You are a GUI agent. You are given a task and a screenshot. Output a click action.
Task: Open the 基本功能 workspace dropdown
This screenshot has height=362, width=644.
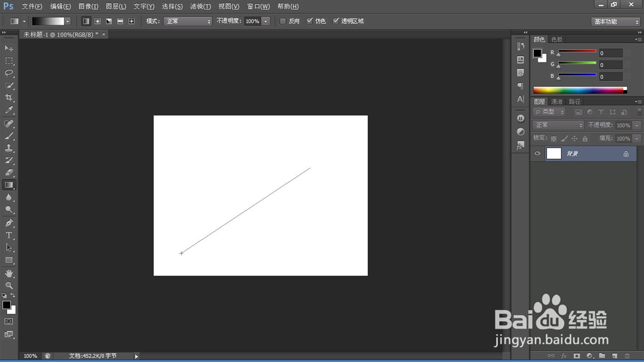[x=615, y=21]
